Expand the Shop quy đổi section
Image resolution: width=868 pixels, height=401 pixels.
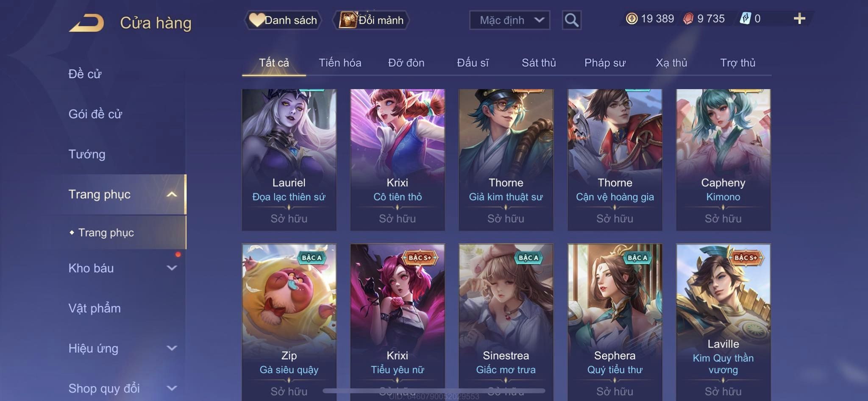(172, 388)
